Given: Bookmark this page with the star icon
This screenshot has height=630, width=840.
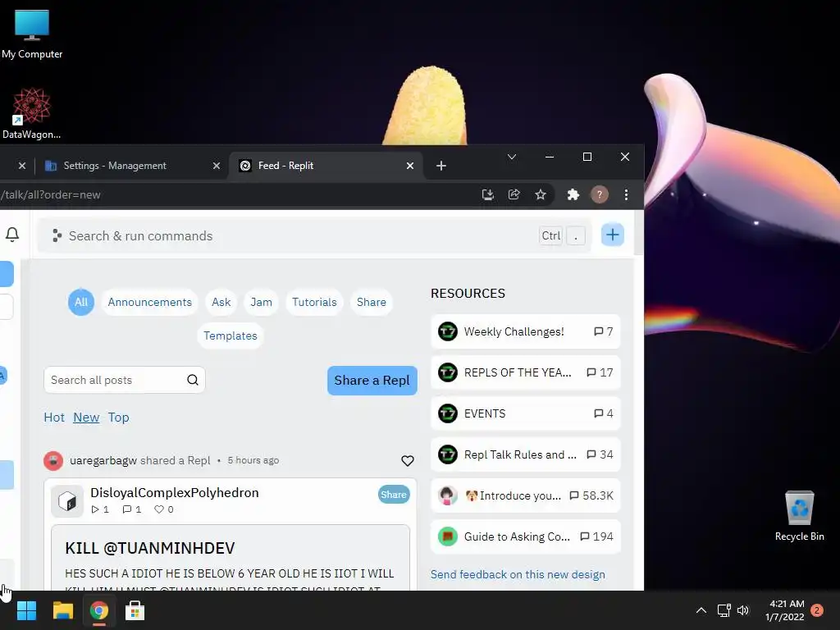Looking at the screenshot, I should coord(541,194).
